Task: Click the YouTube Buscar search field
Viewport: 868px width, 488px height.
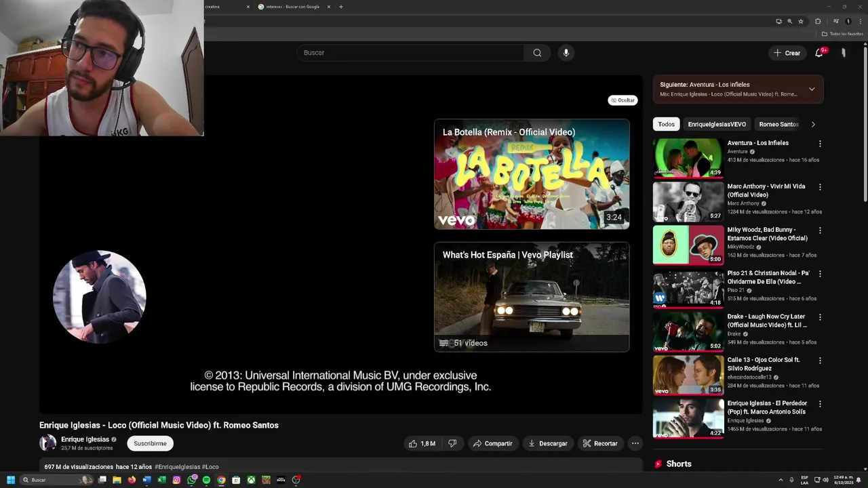Action: tap(410, 53)
